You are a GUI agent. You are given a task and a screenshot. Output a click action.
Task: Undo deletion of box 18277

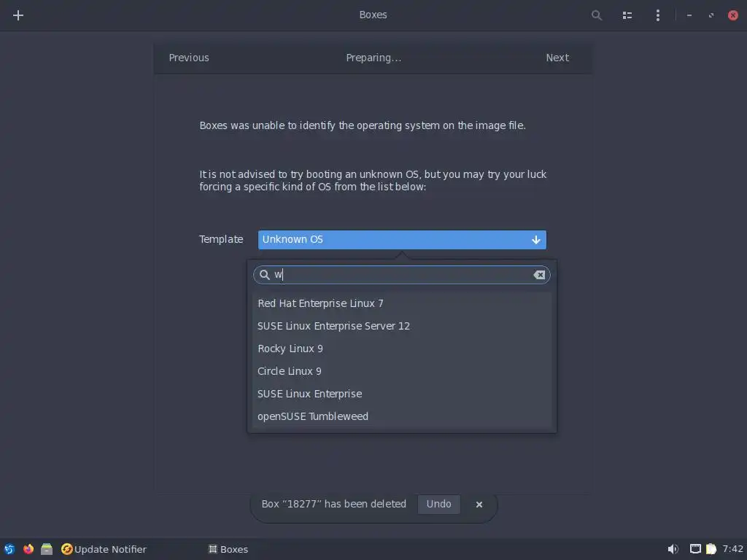[x=438, y=504]
